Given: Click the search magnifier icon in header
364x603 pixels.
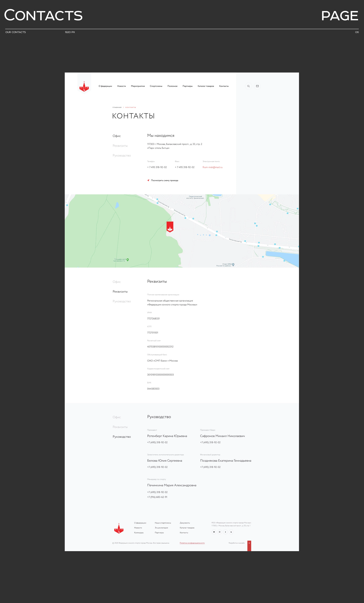Looking at the screenshot, I should pos(248,86).
